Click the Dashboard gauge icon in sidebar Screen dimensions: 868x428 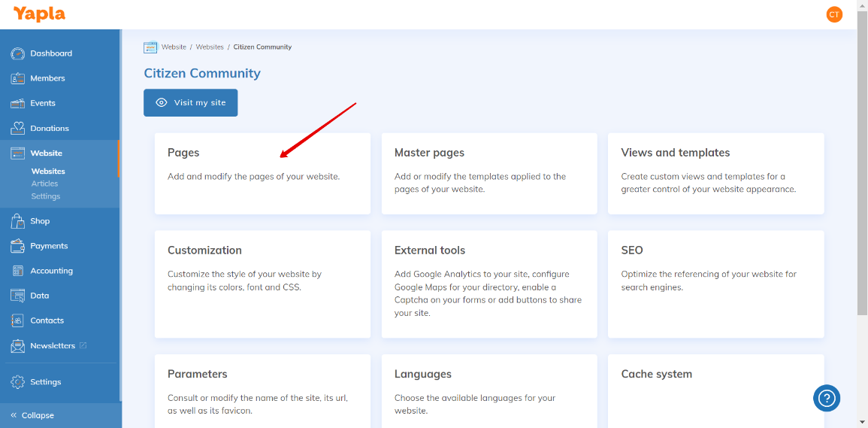[x=17, y=53]
